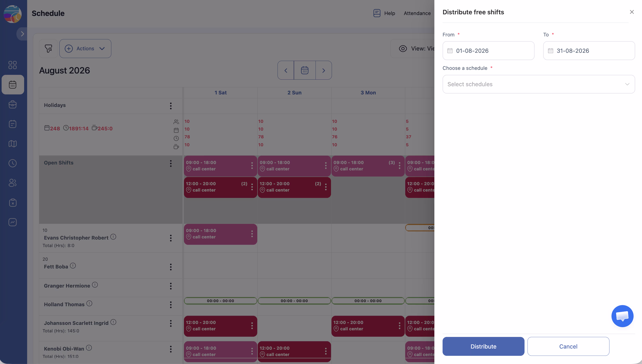This screenshot has width=642, height=364.
Task: Expand the Select schedules dropdown
Action: click(538, 84)
